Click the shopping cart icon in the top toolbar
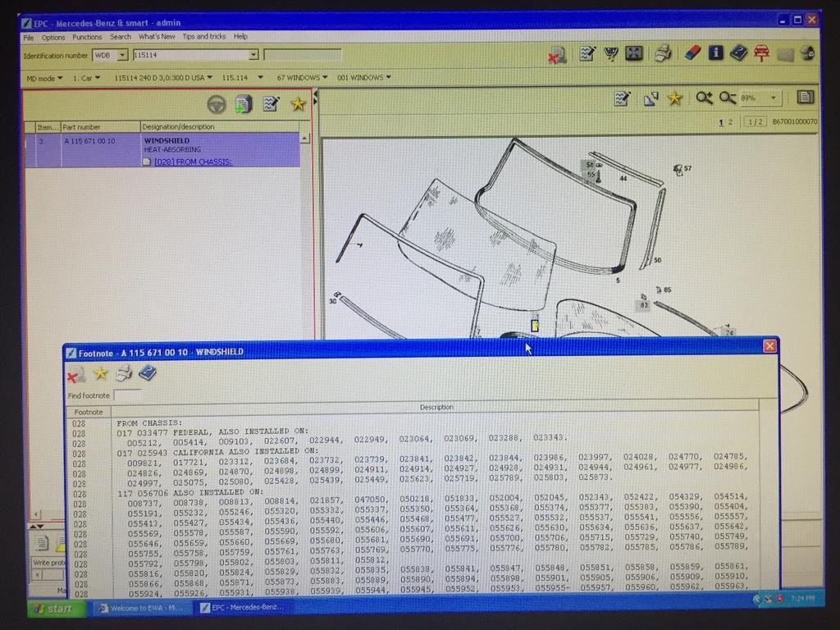The height and width of the screenshot is (630, 840). 610,53
